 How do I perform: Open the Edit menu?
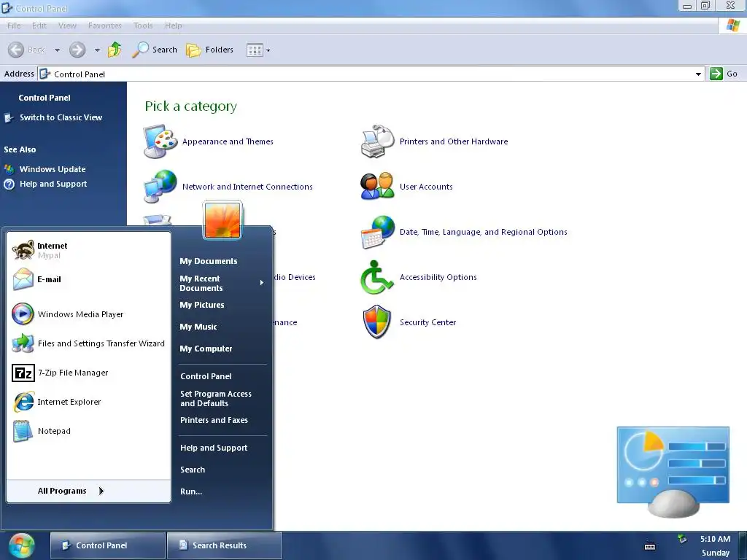(39, 26)
